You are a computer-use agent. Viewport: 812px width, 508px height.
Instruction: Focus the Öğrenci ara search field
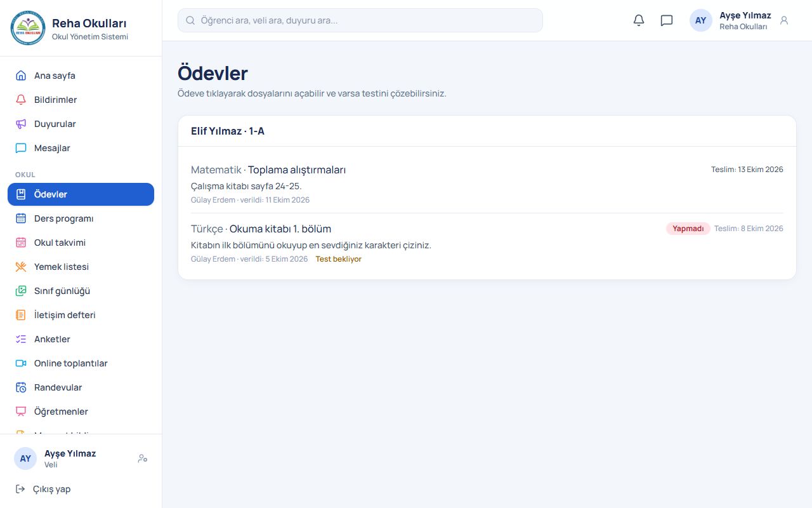pyautogui.click(x=360, y=20)
